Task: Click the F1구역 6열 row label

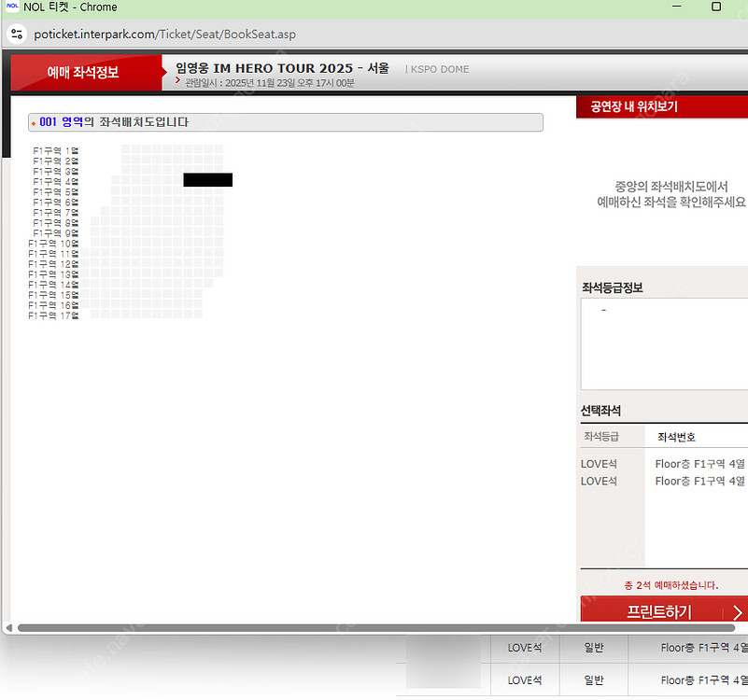Action: [55, 203]
